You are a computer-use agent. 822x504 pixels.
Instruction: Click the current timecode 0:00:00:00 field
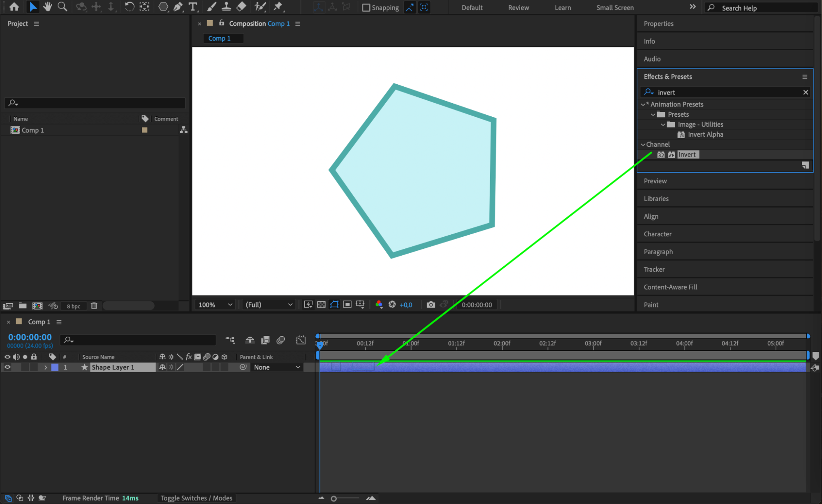click(30, 337)
